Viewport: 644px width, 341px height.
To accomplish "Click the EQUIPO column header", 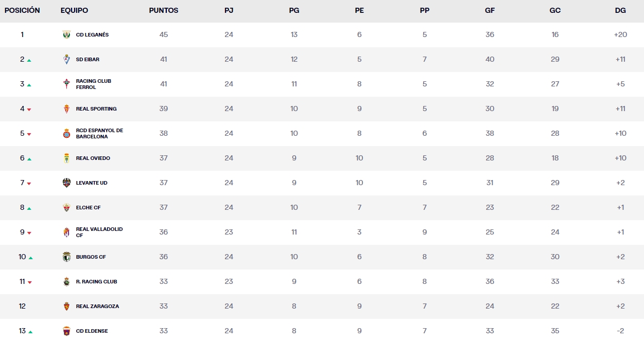I will 74,10.
